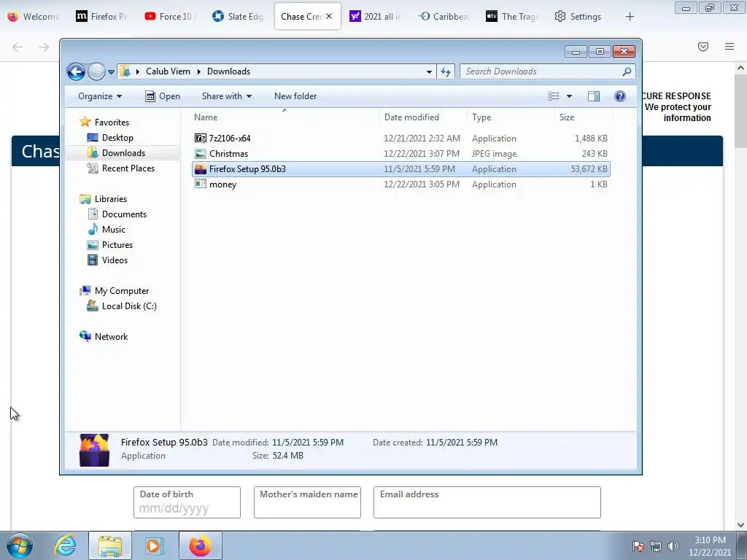Switch to the Firefox Privacy tab
The width and height of the screenshot is (747, 560).
tap(103, 17)
